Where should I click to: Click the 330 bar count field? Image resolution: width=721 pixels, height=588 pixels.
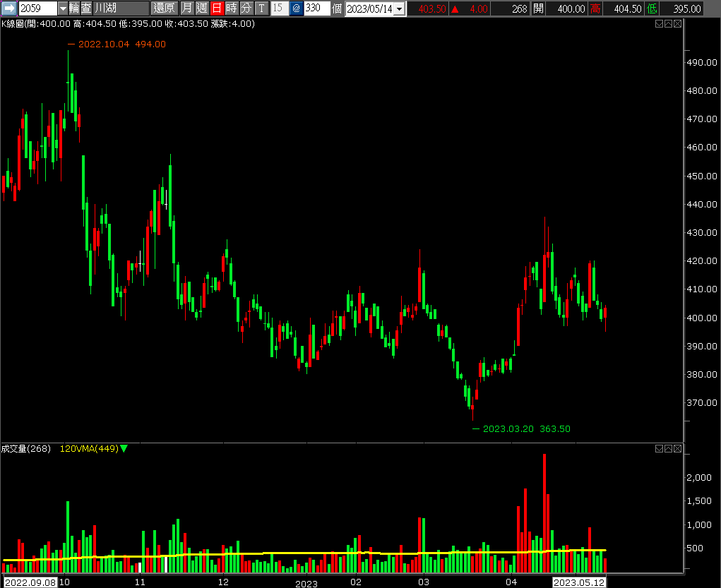316,8
